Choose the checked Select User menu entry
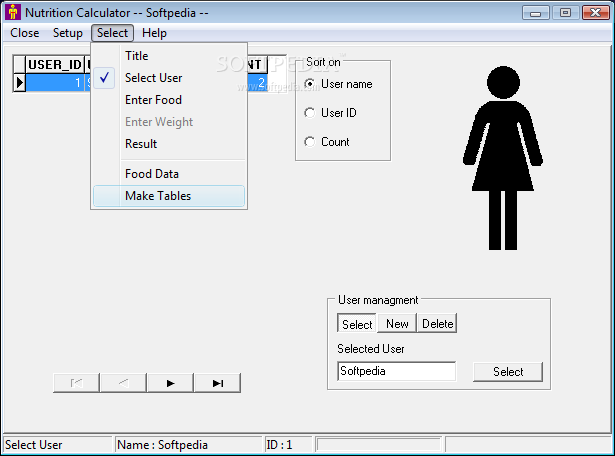 pyautogui.click(x=169, y=78)
